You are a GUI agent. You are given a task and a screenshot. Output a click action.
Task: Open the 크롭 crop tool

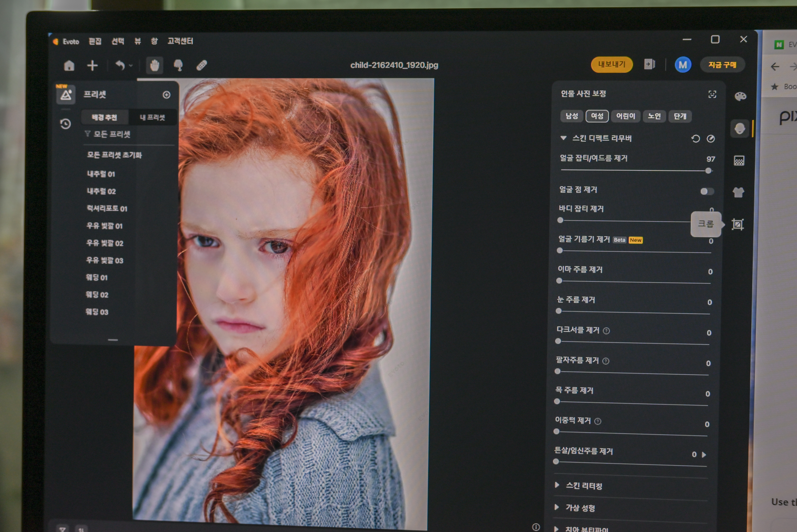pyautogui.click(x=738, y=224)
